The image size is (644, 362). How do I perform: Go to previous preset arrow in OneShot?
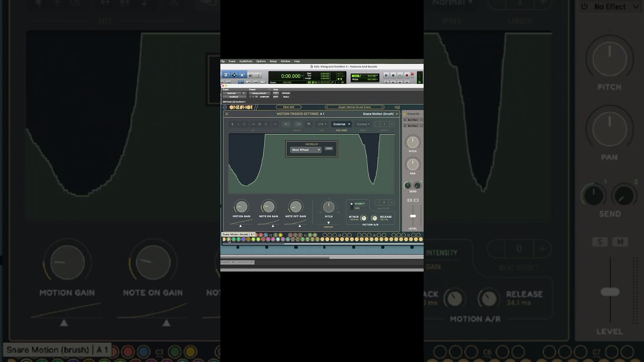[x=327, y=107]
